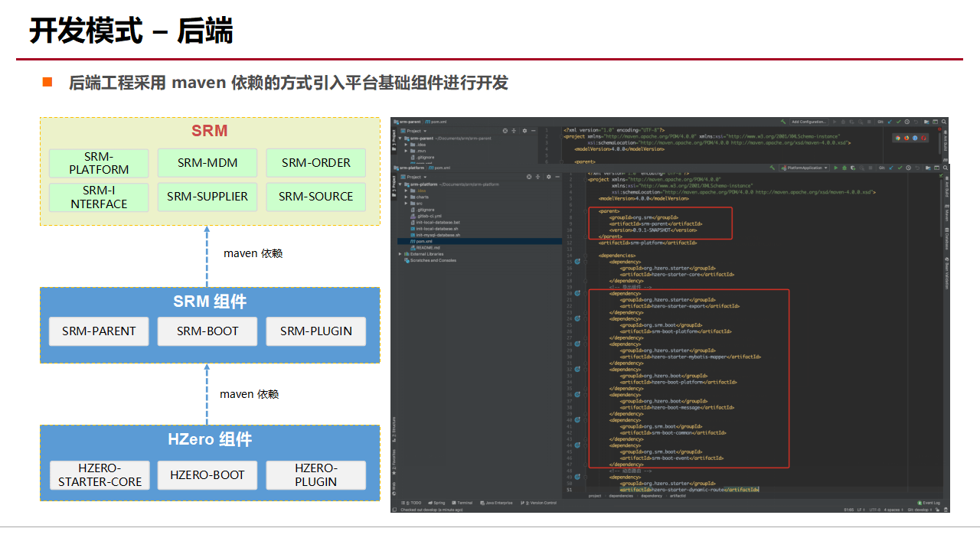Click 'artifactId' in the editor breadcrumb
The image size is (980, 551).
click(678, 496)
